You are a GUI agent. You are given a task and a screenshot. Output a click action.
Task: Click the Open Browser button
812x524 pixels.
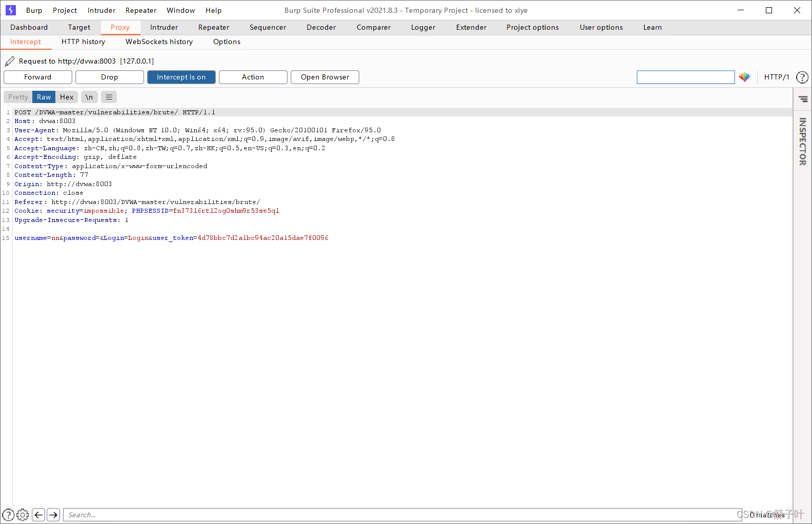tap(325, 77)
